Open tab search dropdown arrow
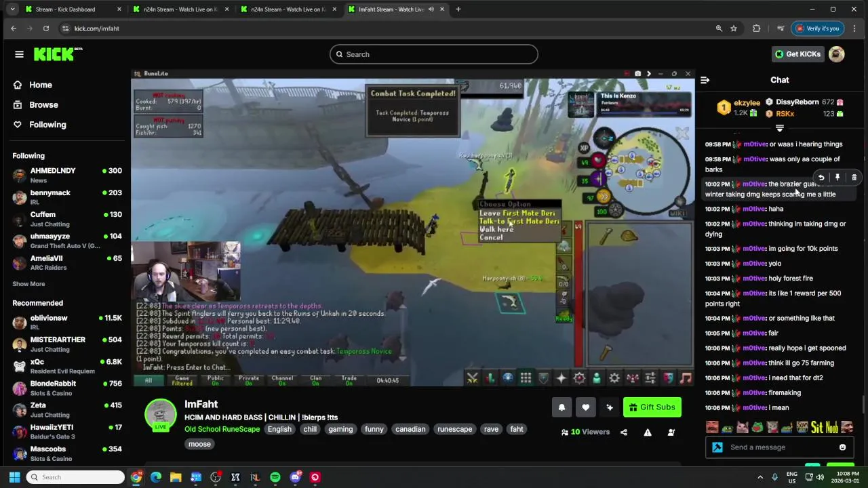The width and height of the screenshot is (868, 488). pos(12,9)
